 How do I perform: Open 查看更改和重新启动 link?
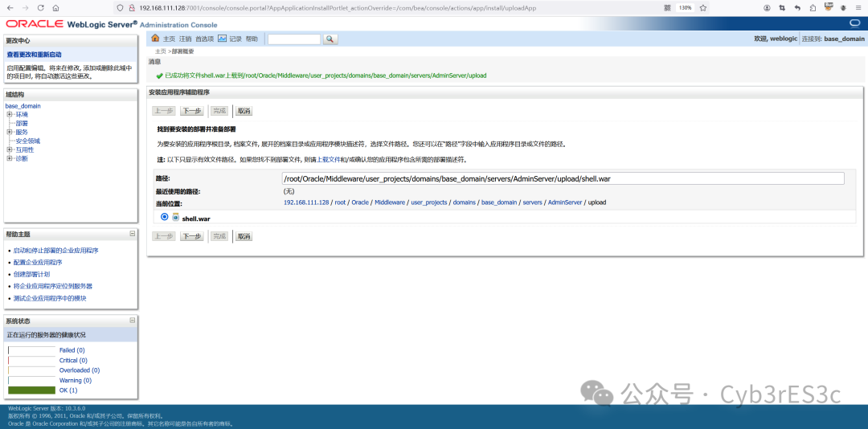(x=35, y=55)
